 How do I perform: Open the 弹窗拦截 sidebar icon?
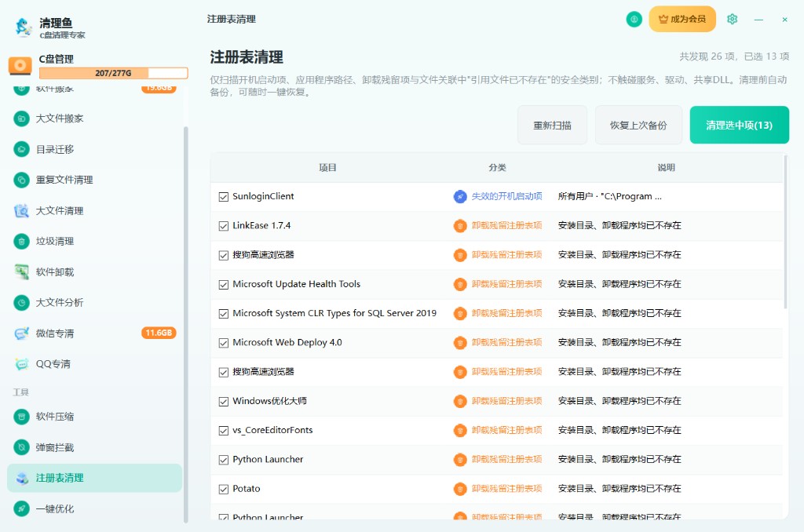pos(21,447)
